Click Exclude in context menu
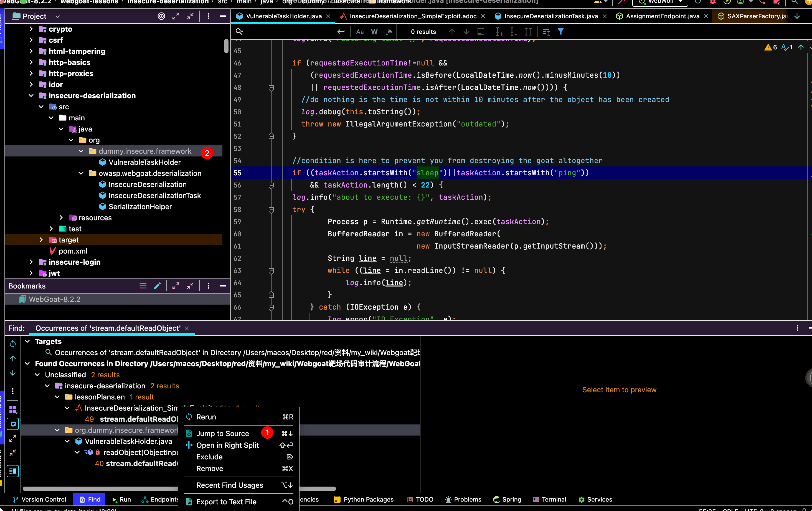The width and height of the screenshot is (812, 511). point(239,457)
